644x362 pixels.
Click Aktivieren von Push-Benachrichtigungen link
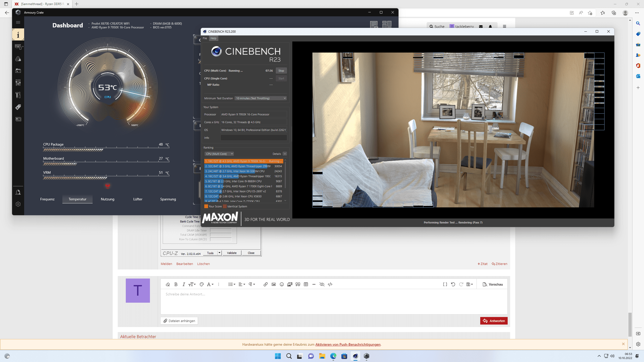click(348, 344)
